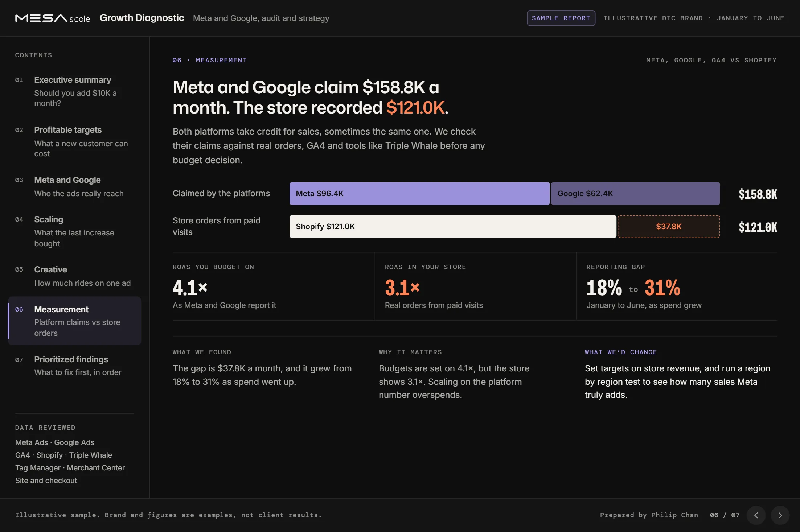This screenshot has height=532, width=800.
Task: Click 'Meta Ads · Google Ads' line
Action: point(55,442)
